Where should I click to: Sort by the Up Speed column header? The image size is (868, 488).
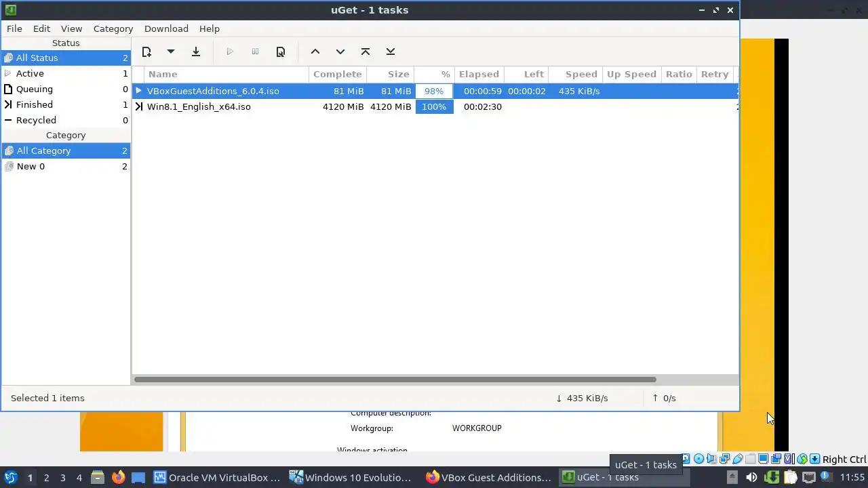pyautogui.click(x=632, y=74)
